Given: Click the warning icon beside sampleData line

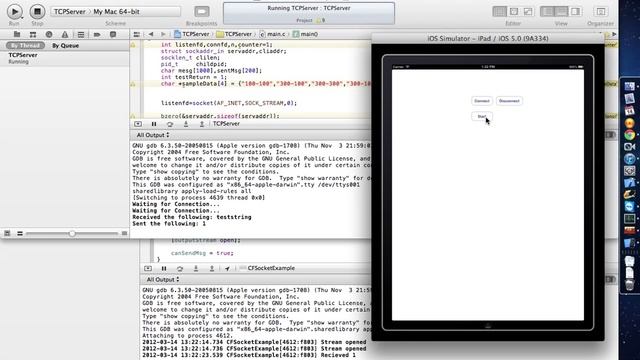Looking at the screenshot, I should tap(133, 84).
